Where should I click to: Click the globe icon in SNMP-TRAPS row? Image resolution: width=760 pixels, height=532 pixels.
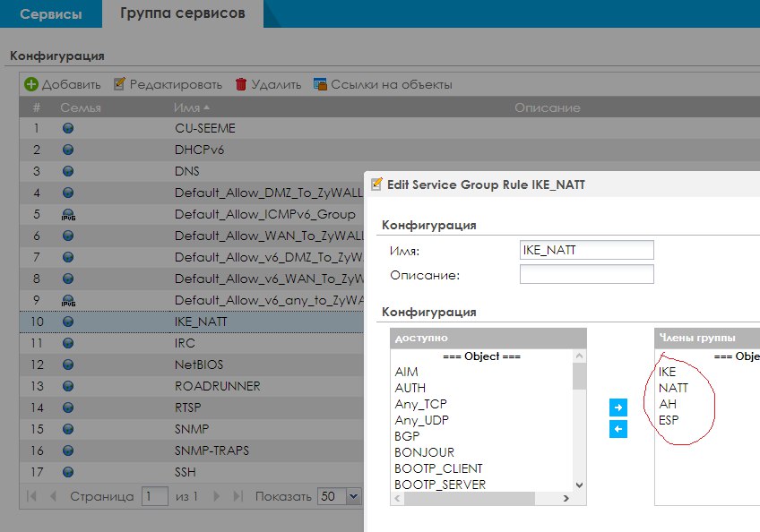tap(68, 450)
